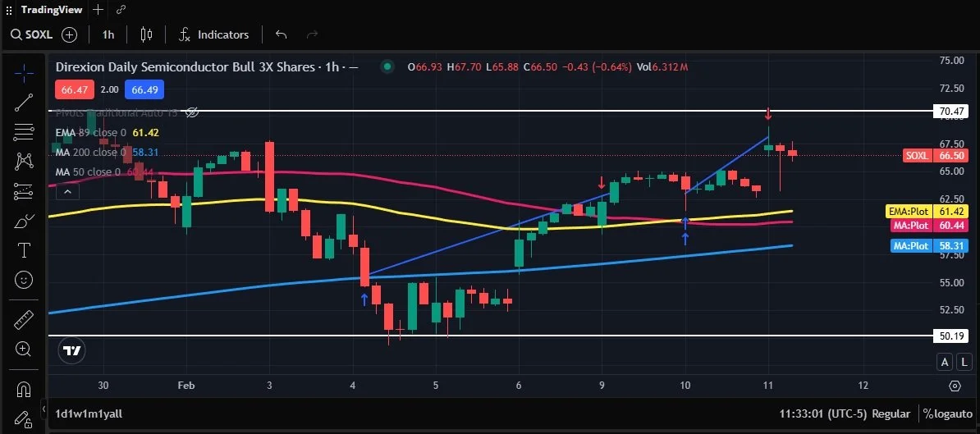Select the brush drawing tool

[x=24, y=221]
